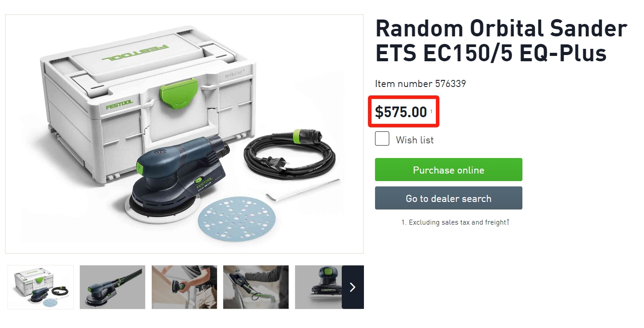Select the partially hidden sander close-up thumbnail
Image resolution: width=644 pixels, height=328 pixels.
(x=318, y=287)
